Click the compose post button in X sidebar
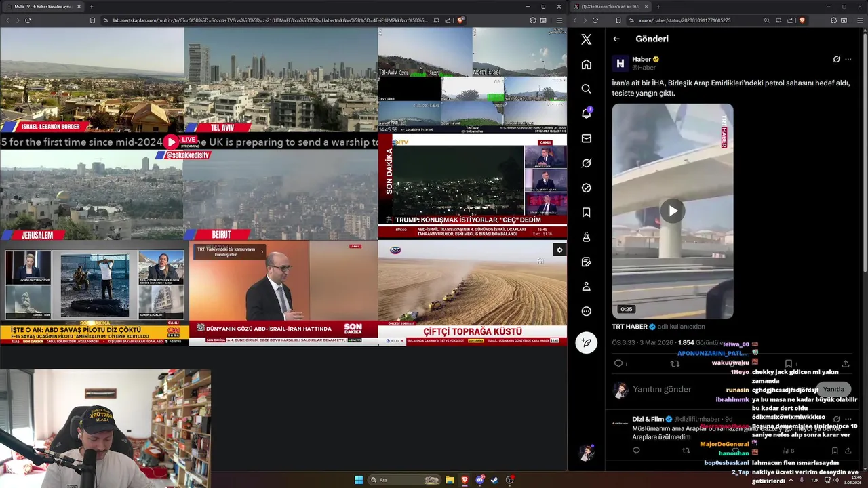The height and width of the screenshot is (488, 868). pos(587,343)
